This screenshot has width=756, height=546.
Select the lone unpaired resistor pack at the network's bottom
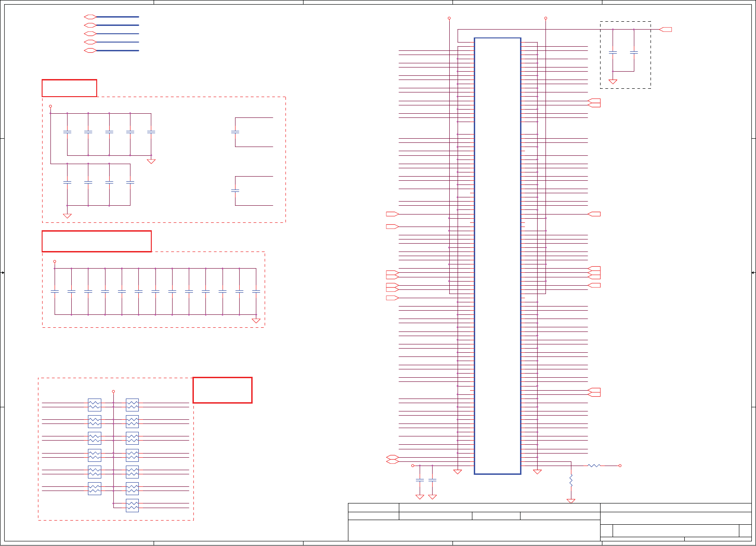(132, 506)
